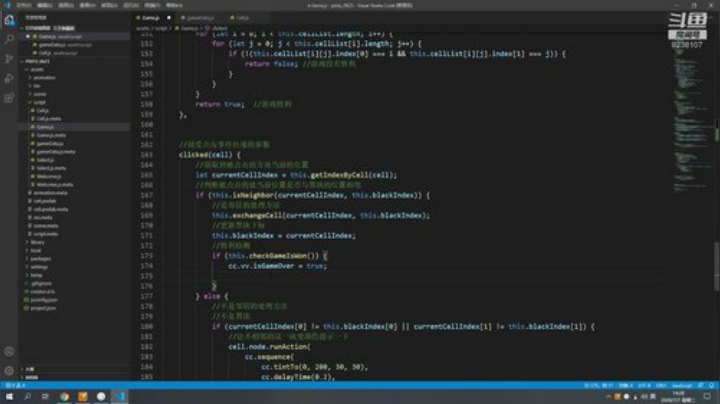Click the Windows Start button
The image size is (720, 404).
(x=9, y=397)
